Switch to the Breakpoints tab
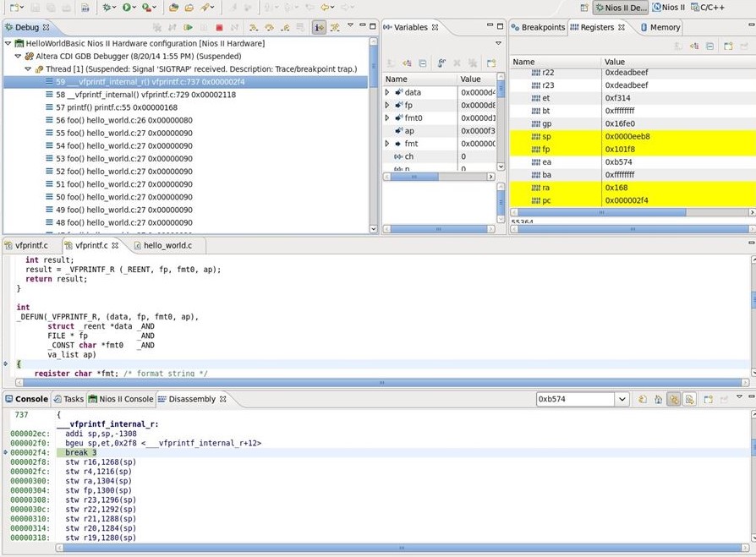Image resolution: width=756 pixels, height=557 pixels. [538, 27]
